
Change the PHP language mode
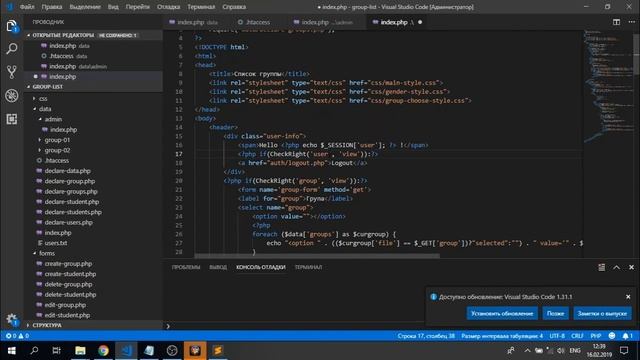pyautogui.click(x=596, y=336)
